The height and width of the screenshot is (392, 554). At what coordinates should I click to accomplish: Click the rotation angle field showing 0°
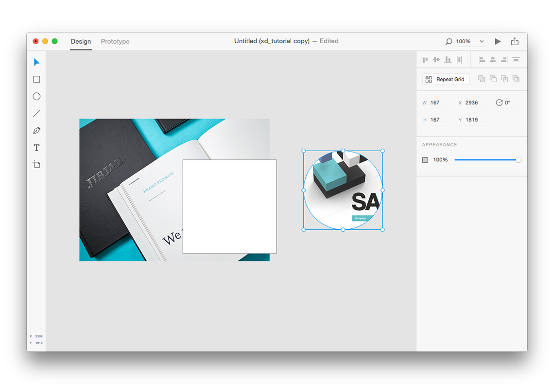pyautogui.click(x=509, y=102)
